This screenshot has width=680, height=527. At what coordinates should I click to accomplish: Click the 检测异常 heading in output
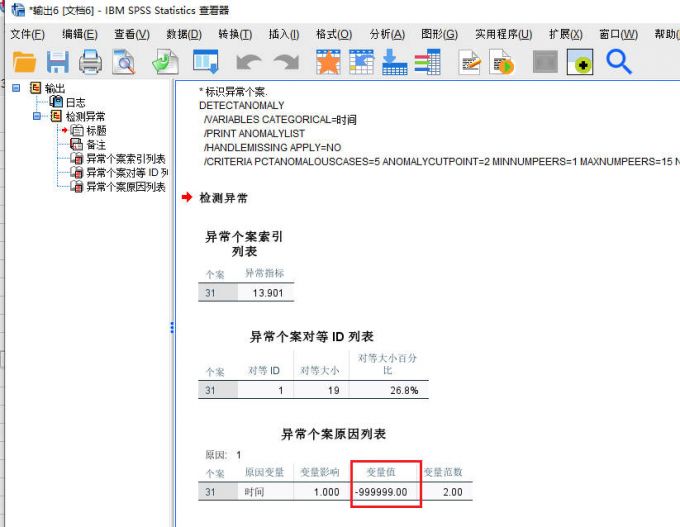[223, 198]
